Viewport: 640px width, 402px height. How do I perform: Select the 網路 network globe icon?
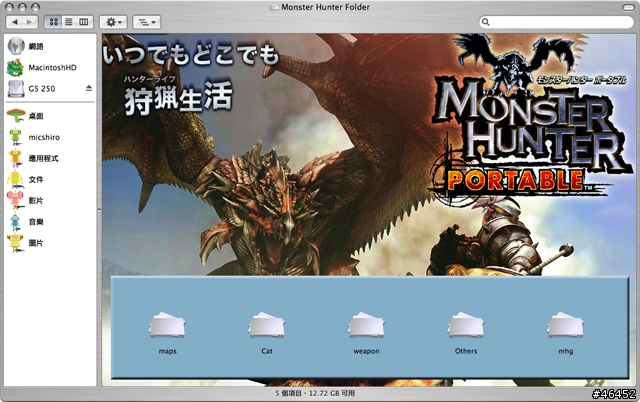[16, 46]
